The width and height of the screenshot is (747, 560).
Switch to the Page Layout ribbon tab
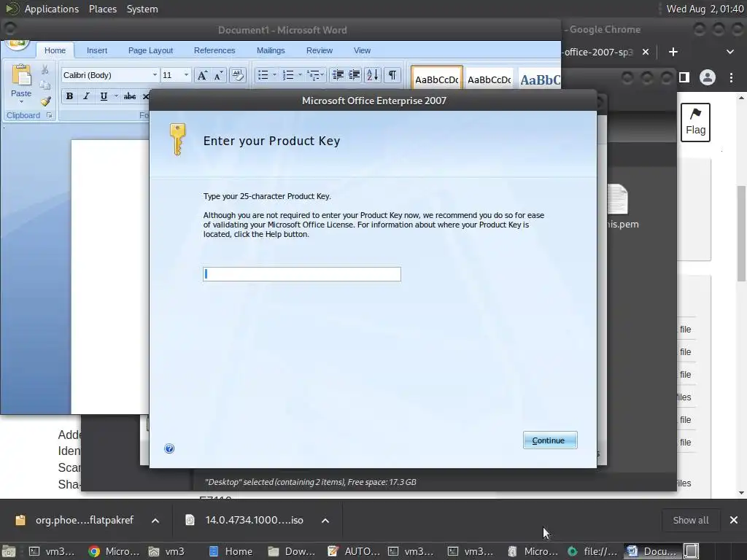pos(150,50)
